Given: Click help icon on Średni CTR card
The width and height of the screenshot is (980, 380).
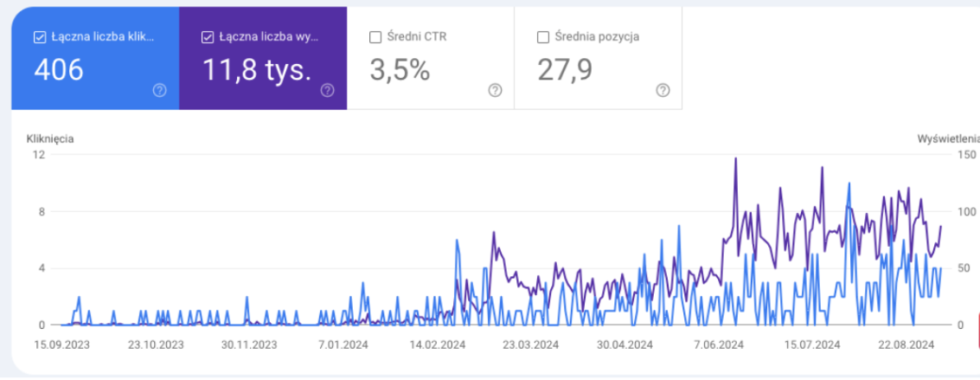Looking at the screenshot, I should point(495,90).
